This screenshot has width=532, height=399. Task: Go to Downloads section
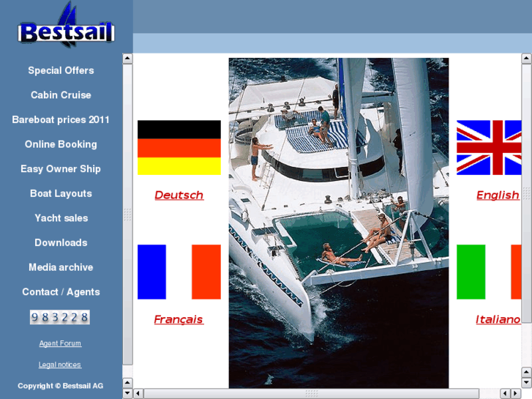point(61,242)
